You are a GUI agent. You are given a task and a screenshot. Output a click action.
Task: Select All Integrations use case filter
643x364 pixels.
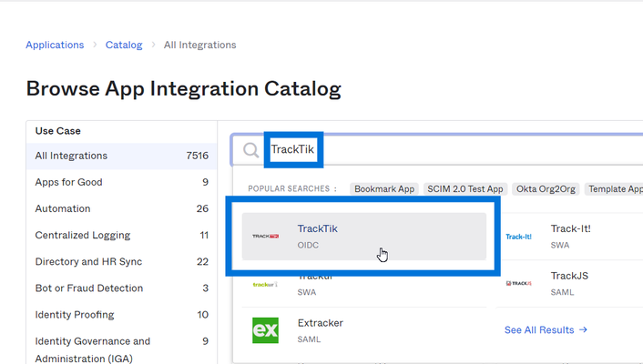pos(121,156)
